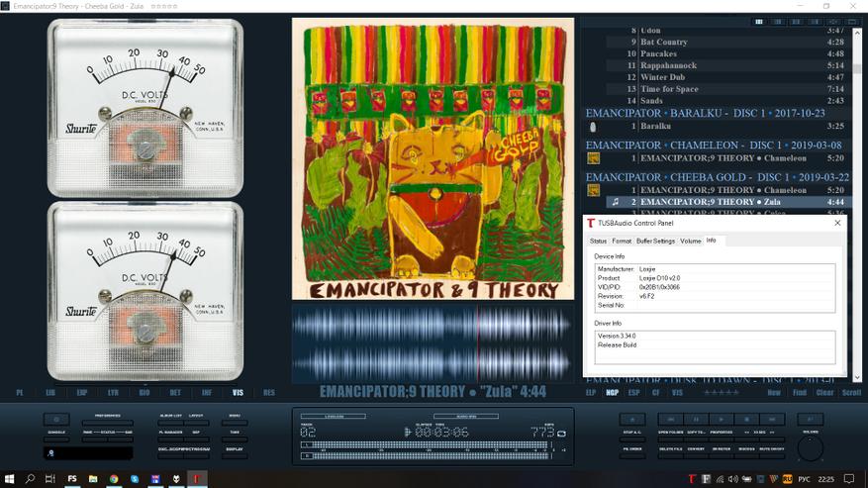868x488 pixels.
Task: Seek within the waveform seekbar
Action: coord(433,343)
